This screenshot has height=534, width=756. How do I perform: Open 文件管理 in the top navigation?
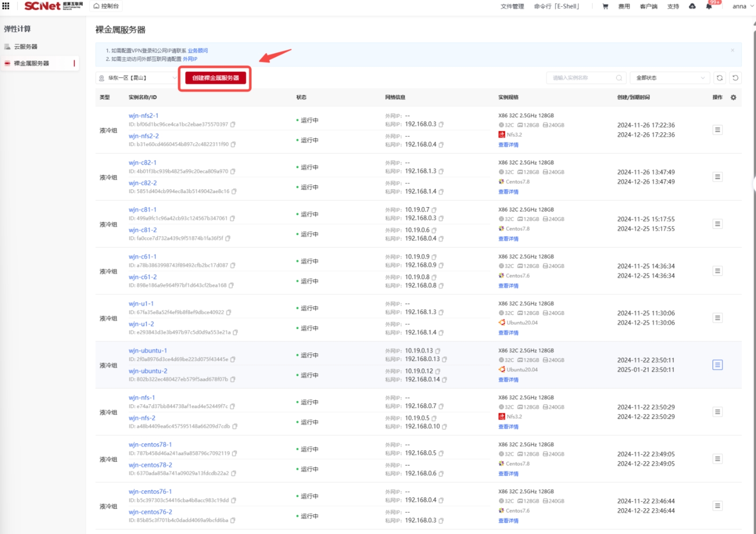pos(512,6)
